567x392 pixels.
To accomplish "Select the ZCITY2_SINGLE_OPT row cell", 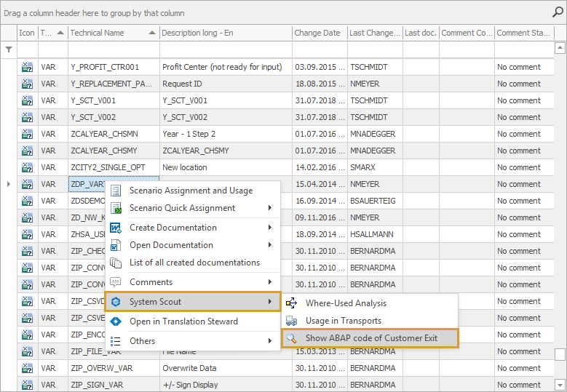I will click(114, 167).
